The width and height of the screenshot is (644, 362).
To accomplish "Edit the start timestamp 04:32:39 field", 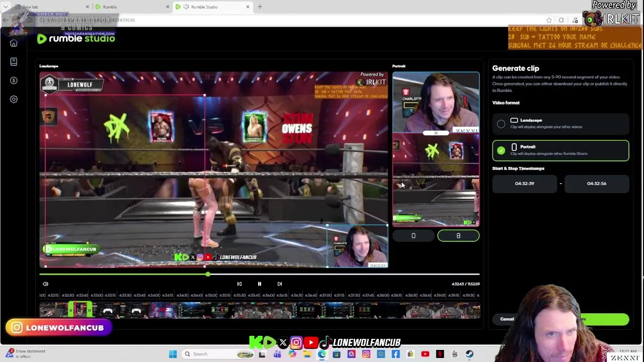I will [524, 184].
